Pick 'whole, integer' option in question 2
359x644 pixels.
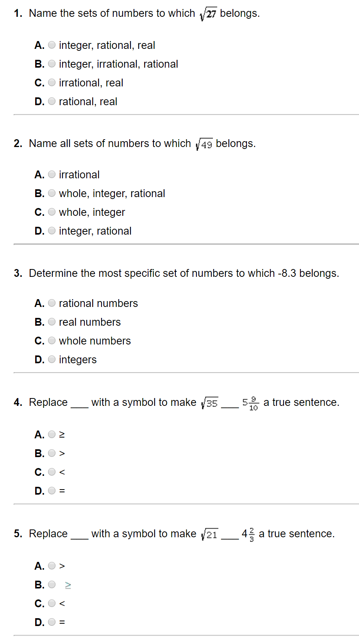(52, 212)
